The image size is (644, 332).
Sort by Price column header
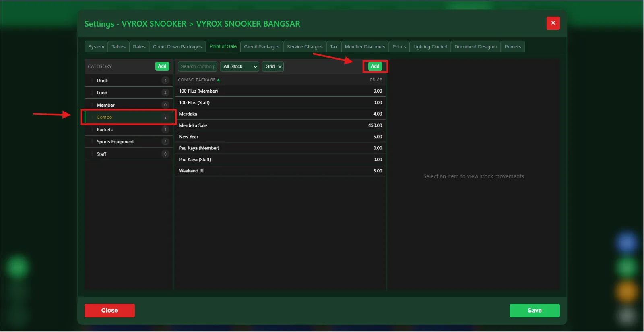pos(376,80)
